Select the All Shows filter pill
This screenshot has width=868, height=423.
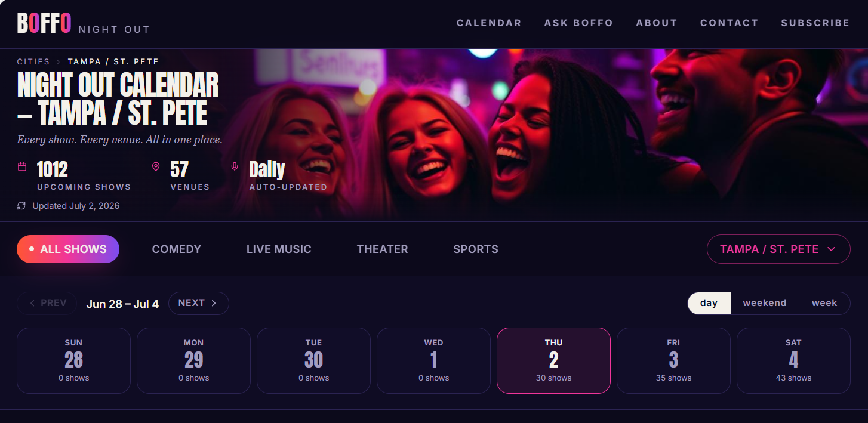tap(68, 249)
